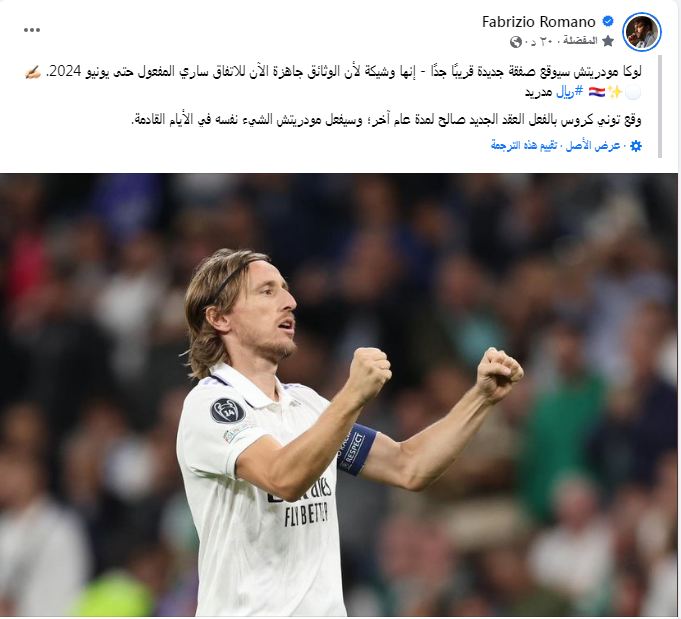Viewport: 681px width, 619px height.
Task: Click the gray translation quote bar
Action: coord(660,106)
